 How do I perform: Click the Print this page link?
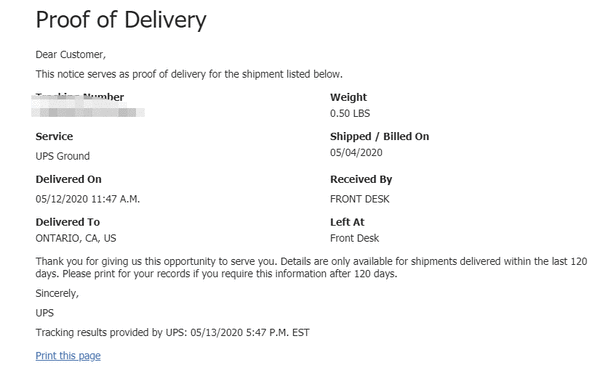[x=68, y=356]
